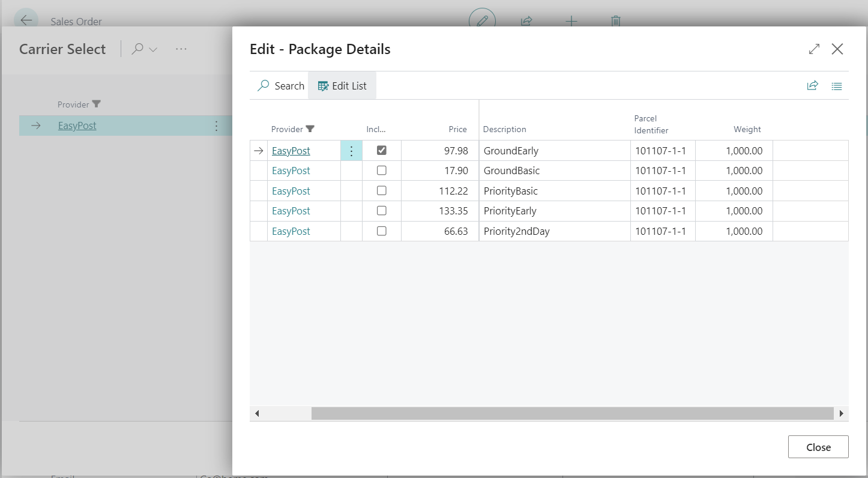Click the price 133.35 cell
Image resolution: width=868 pixels, height=478 pixels.
tap(440, 211)
